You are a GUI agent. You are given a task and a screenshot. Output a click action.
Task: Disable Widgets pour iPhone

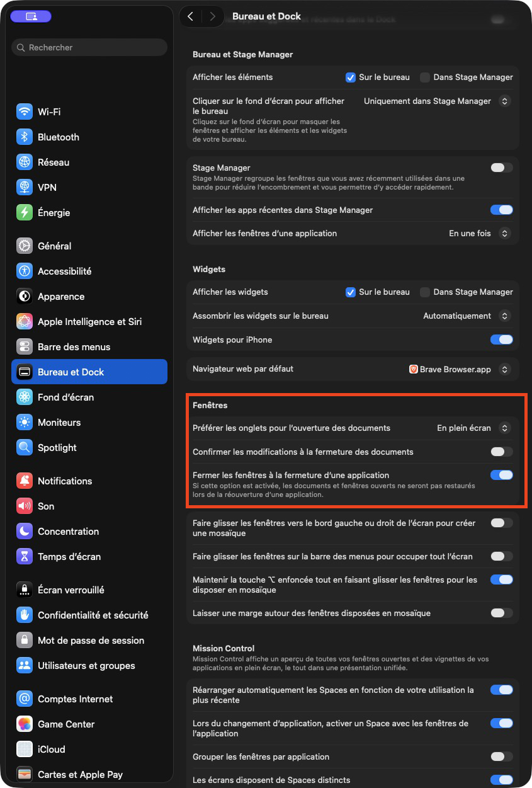tap(501, 340)
